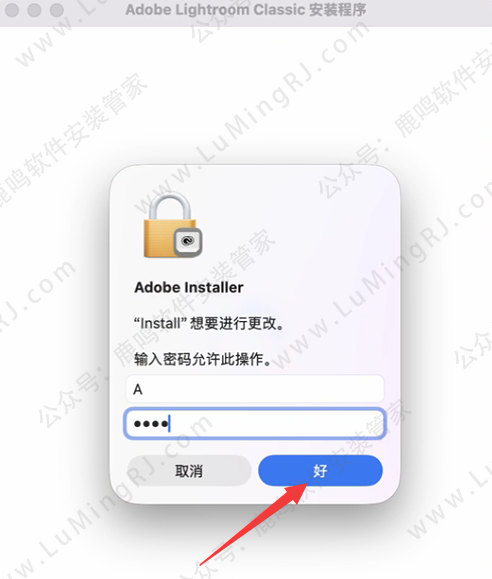Click the red arrow annotation
The image size is (492, 579).
tap(254, 523)
